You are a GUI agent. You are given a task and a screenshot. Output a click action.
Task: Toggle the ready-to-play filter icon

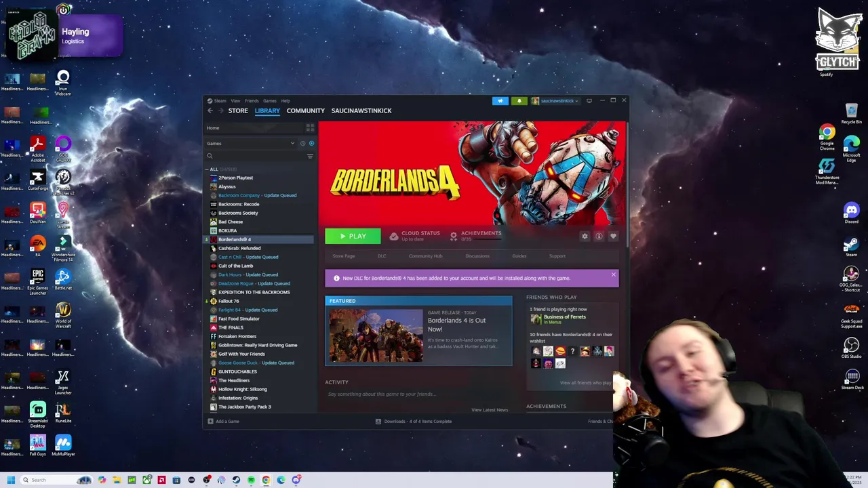tap(311, 143)
